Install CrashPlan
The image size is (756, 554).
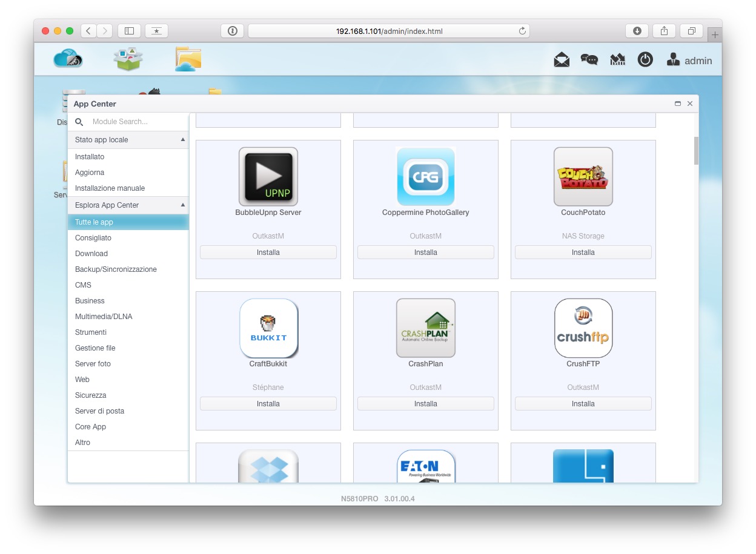pyautogui.click(x=426, y=404)
